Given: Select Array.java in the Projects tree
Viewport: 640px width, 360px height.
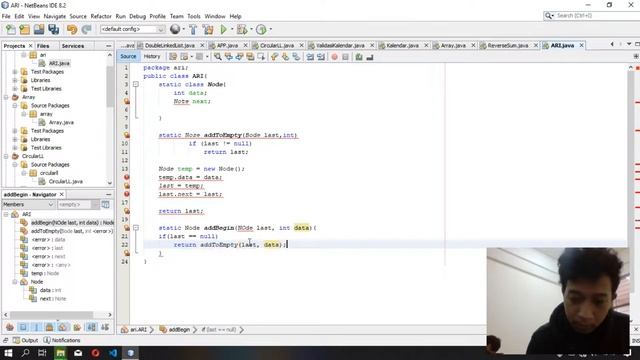Looking at the screenshot, I should 61,122.
